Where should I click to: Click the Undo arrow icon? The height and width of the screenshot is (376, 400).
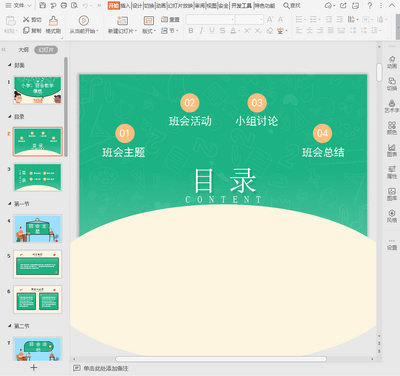[86, 5]
